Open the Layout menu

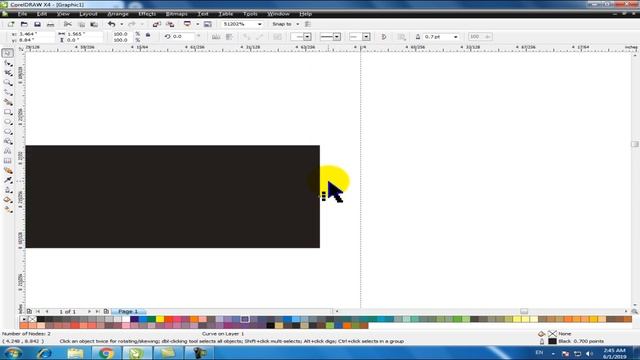[88, 14]
